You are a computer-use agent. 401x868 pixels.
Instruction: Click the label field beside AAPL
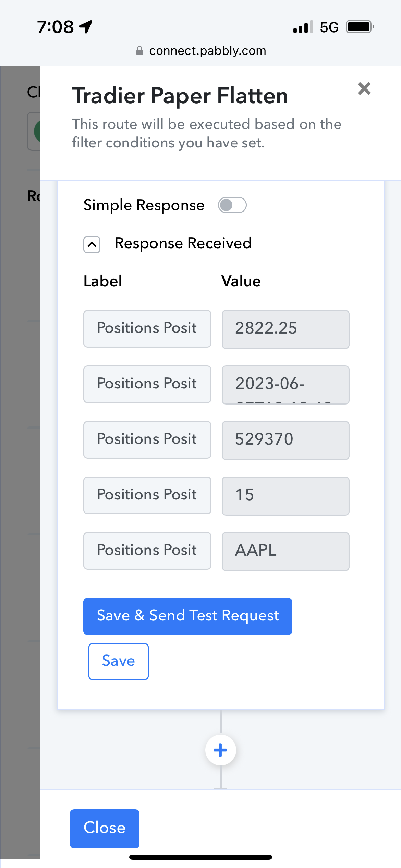tap(147, 551)
